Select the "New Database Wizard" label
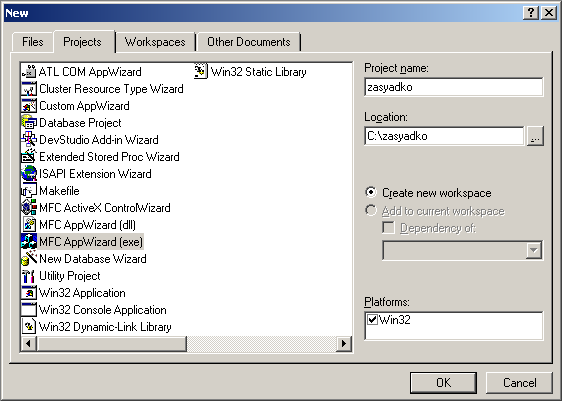The image size is (562, 401). 92,259
